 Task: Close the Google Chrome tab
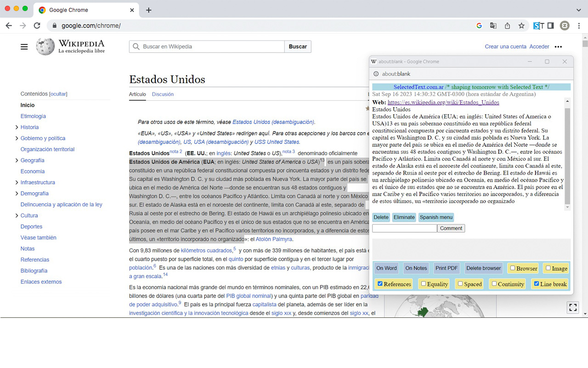tap(132, 10)
